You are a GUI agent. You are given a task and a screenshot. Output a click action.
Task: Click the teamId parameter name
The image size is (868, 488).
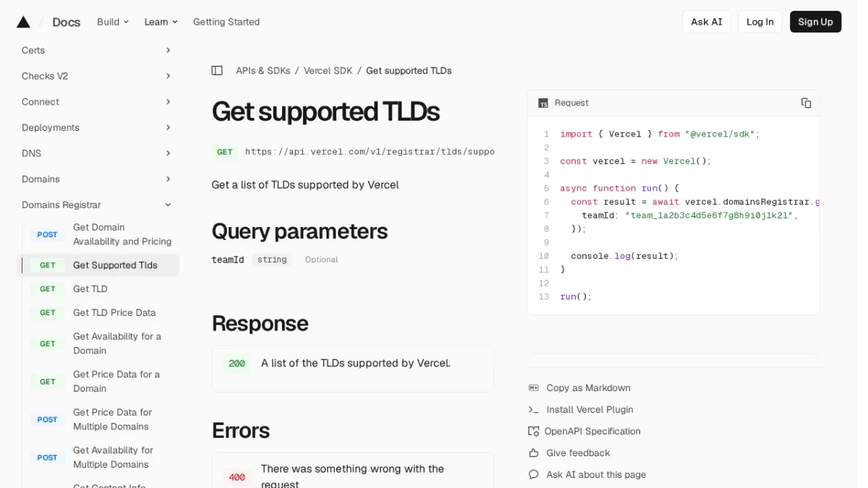click(228, 260)
